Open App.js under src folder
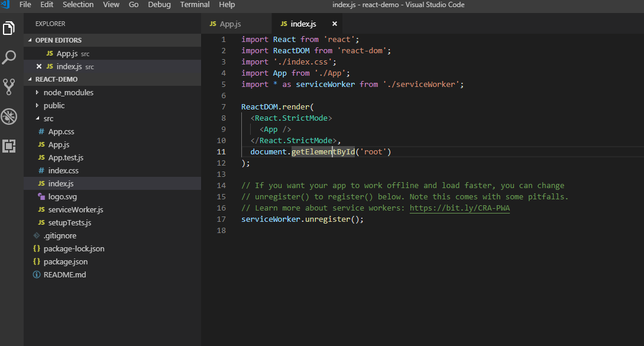 coord(112,145)
